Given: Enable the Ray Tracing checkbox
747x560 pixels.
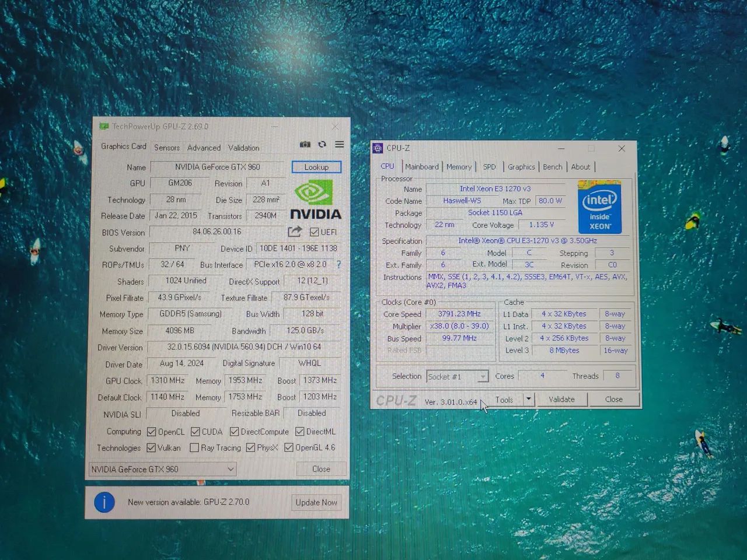Looking at the screenshot, I should point(194,447).
